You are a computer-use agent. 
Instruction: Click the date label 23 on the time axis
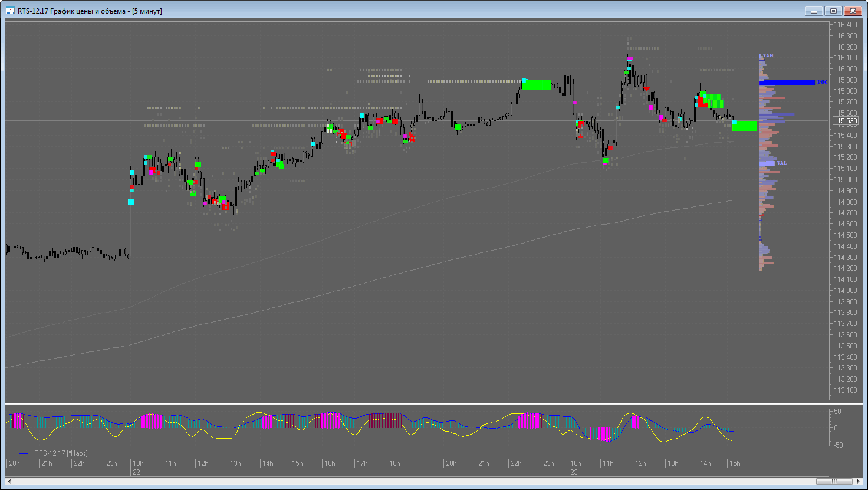pos(573,472)
